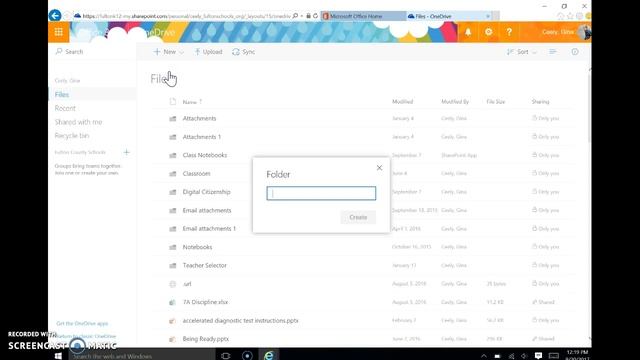Screen dimensions: 640x360
Task: Click folder icon beside Classroom
Action: coord(173,173)
